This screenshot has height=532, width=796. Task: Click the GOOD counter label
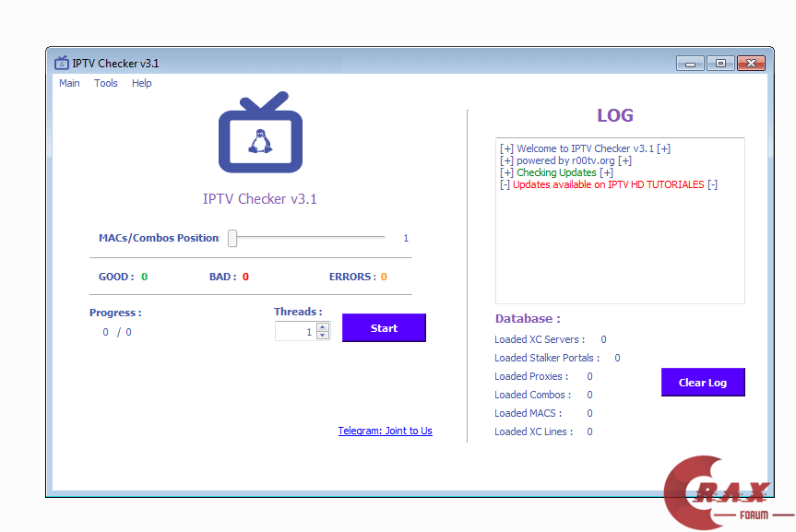coord(116,277)
